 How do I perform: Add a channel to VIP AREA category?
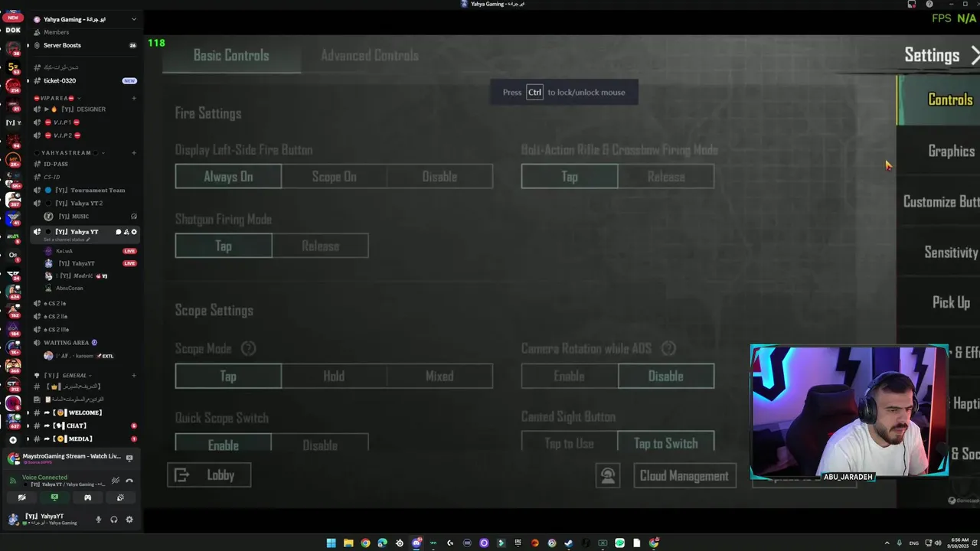[133, 98]
